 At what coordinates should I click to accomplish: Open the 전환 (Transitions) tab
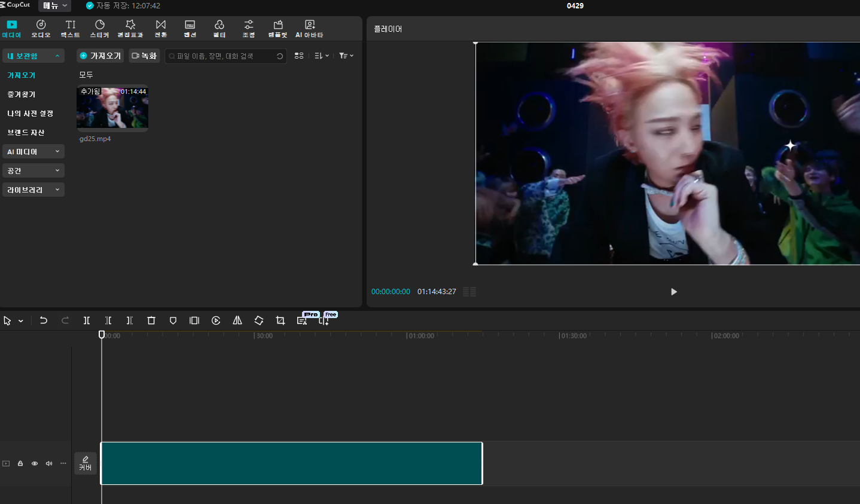coord(161,28)
